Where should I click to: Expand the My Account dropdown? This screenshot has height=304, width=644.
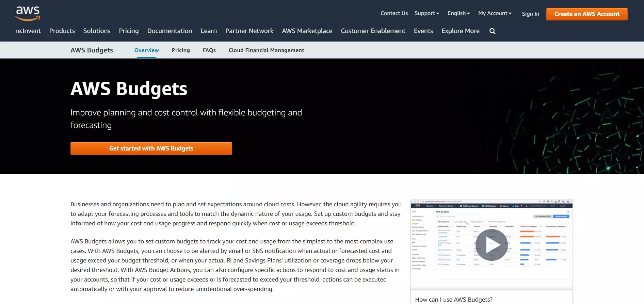495,13
